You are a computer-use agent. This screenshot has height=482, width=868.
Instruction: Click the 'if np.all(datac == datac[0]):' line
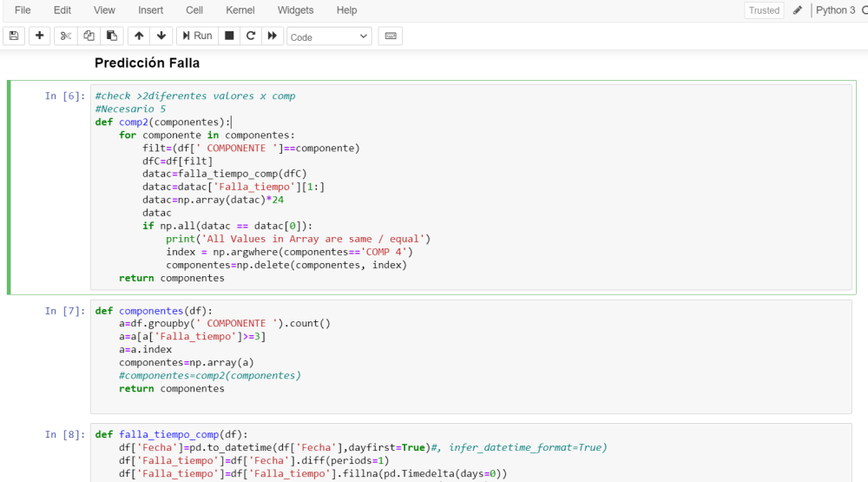pyautogui.click(x=227, y=226)
